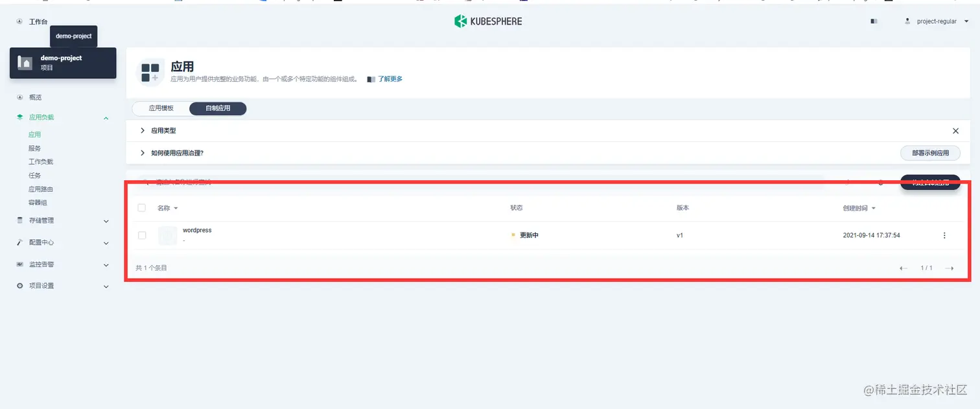
Task: Click the 项目设置 gear icon
Action: coord(19,286)
